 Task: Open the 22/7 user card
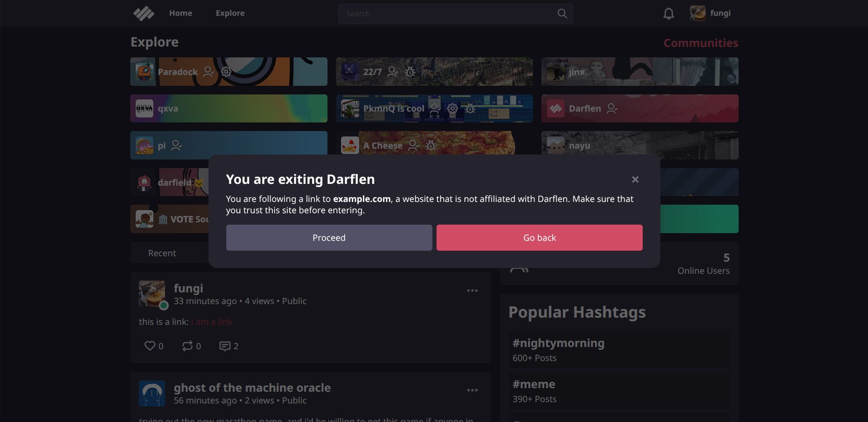434,71
